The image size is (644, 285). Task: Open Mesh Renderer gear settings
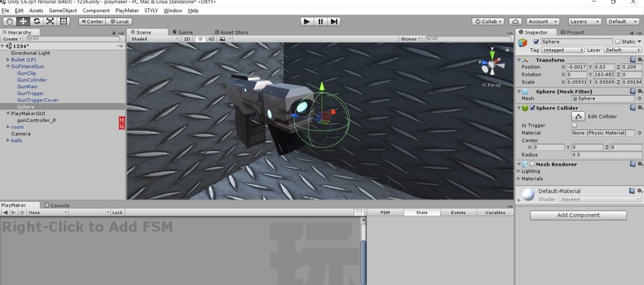[640, 164]
